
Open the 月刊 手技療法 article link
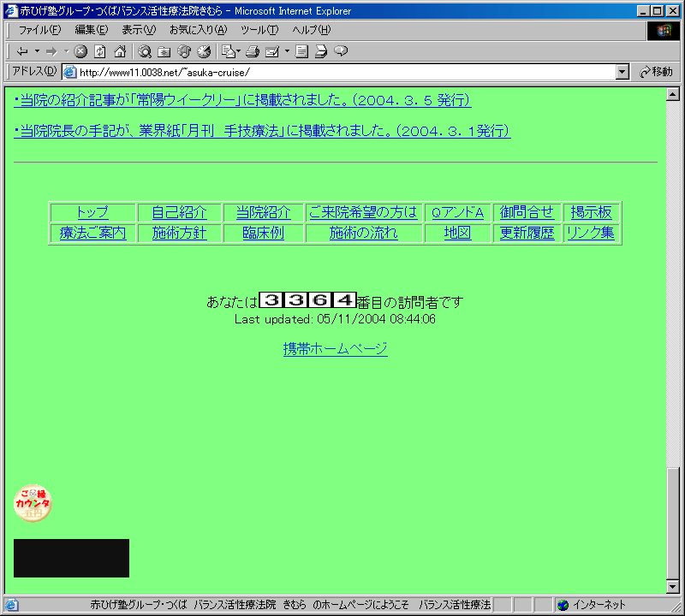pos(263,131)
